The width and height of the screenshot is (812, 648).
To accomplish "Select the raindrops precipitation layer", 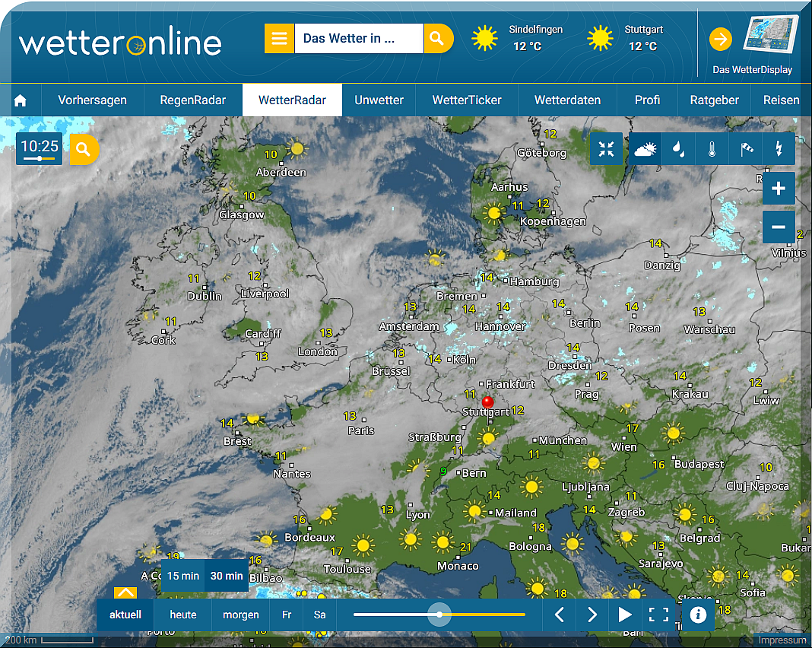I will pyautogui.click(x=677, y=149).
